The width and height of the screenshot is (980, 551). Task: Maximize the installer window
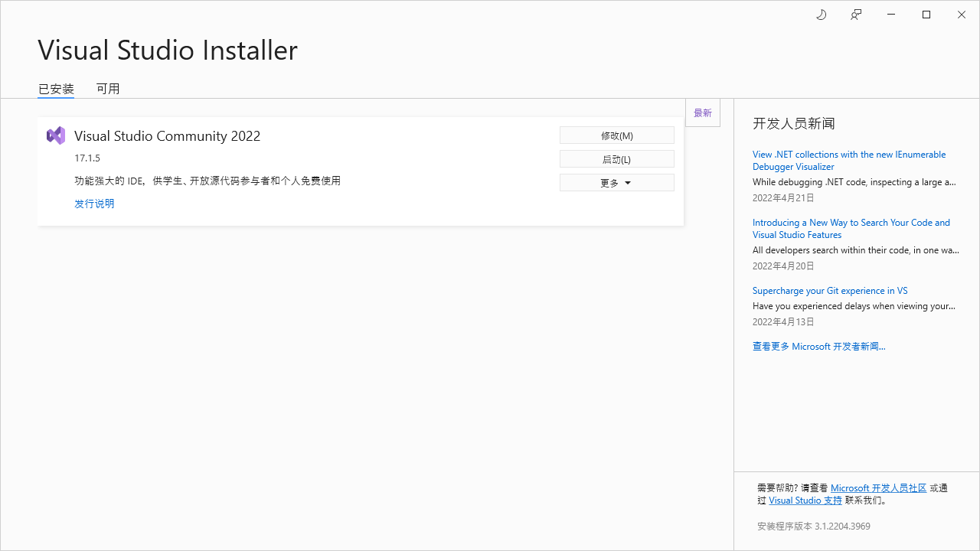pos(926,15)
